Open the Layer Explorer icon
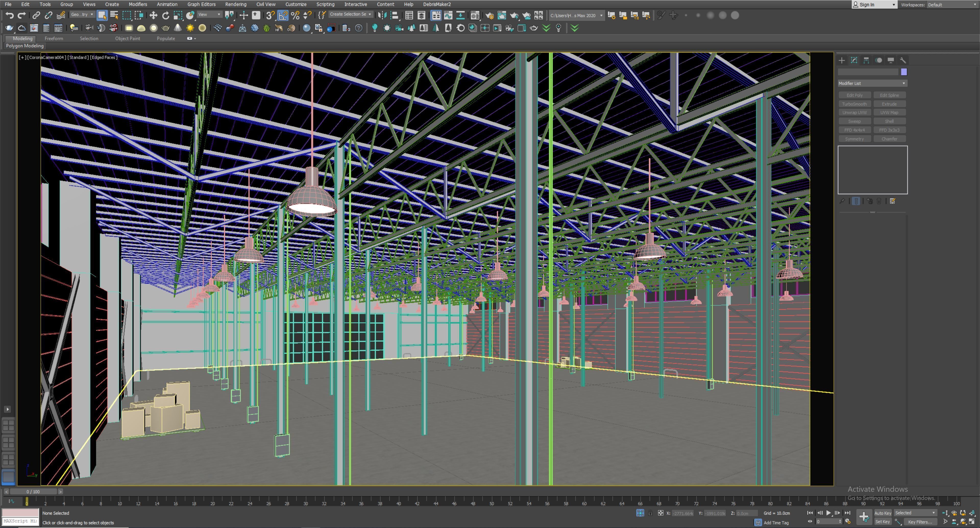Image resolution: width=980 pixels, height=528 pixels. [422, 15]
